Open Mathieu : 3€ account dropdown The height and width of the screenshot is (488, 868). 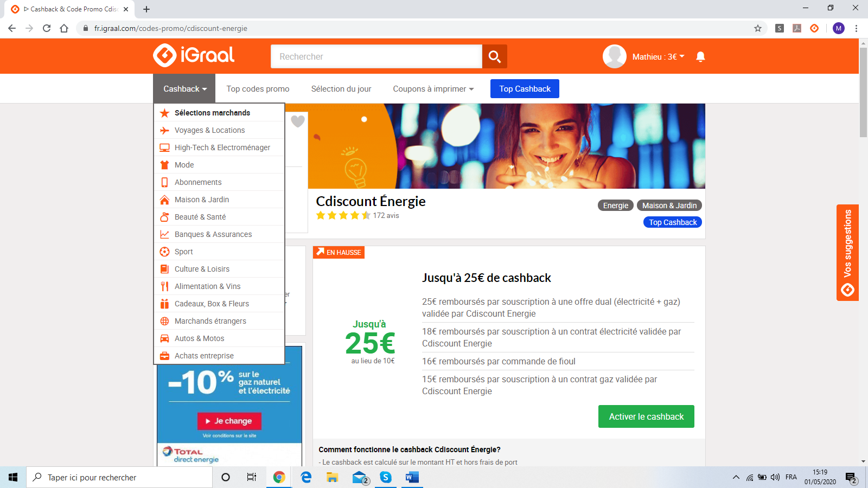(659, 56)
